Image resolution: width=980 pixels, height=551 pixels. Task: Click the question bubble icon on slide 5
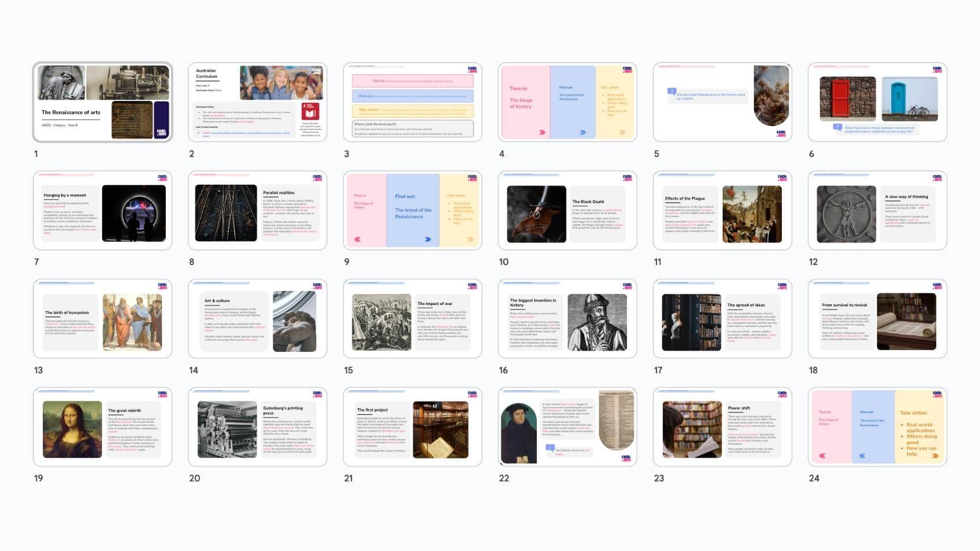[x=671, y=91]
